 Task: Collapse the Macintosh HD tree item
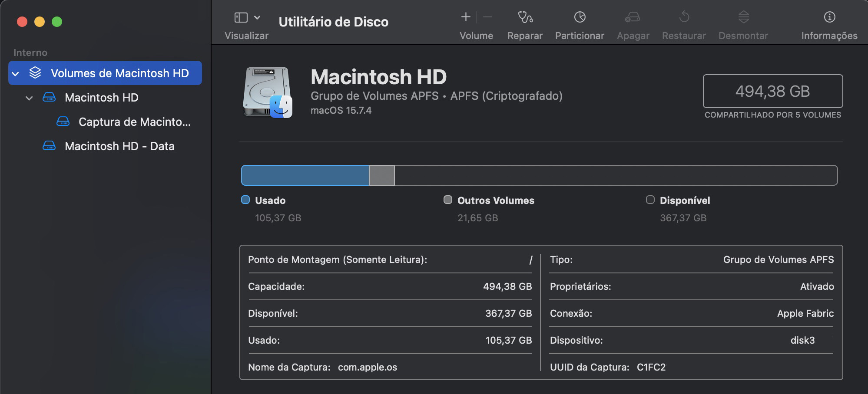point(29,98)
